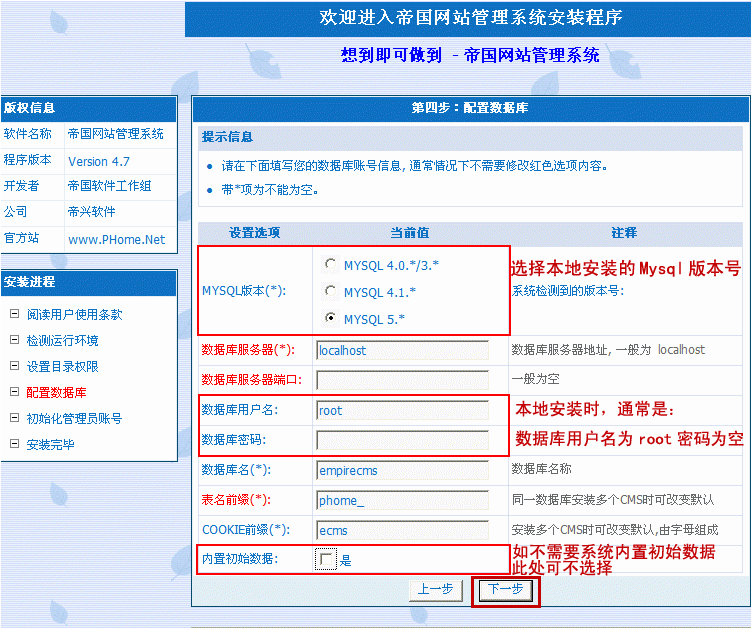
Task: Click the 帝兴软件 company text
Action: [x=91, y=212]
